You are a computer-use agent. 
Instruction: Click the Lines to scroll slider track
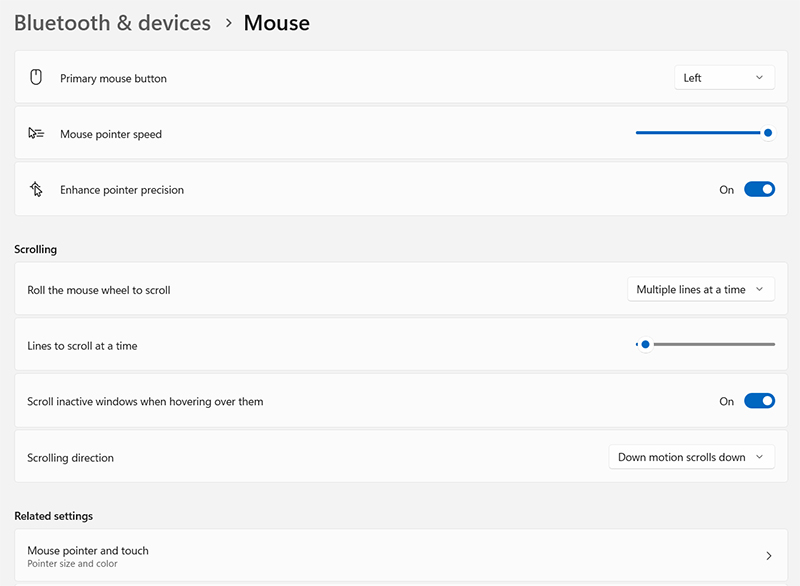click(x=705, y=344)
